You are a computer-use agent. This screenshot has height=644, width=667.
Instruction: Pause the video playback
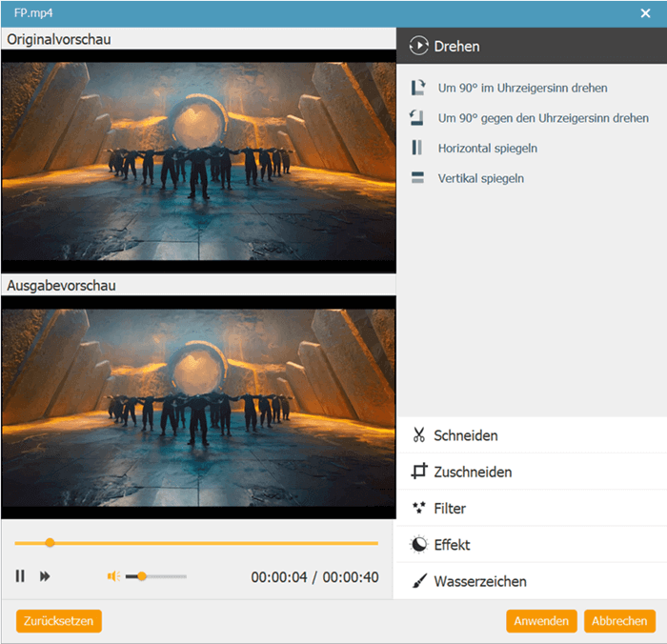point(20,576)
